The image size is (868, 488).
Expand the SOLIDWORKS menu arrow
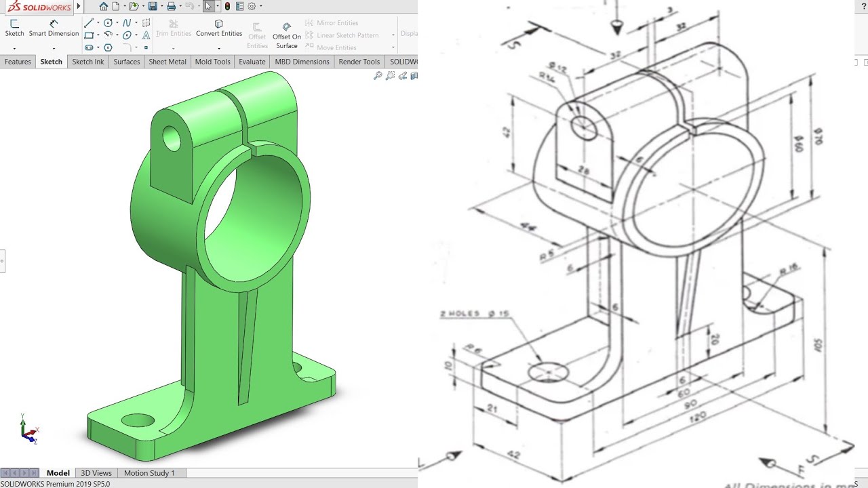(79, 6)
